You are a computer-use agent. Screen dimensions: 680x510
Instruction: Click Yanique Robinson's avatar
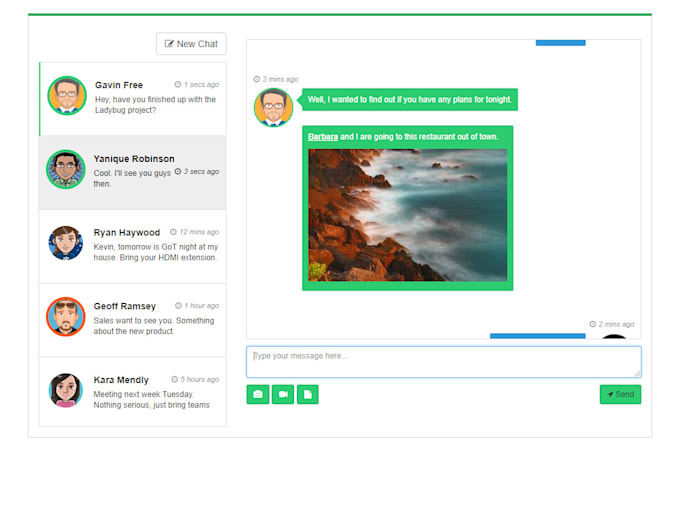65,169
